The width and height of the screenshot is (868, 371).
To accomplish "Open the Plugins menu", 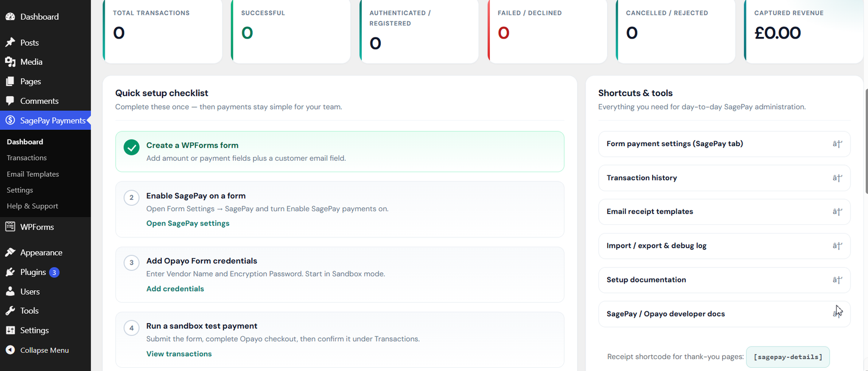I will click(x=46, y=272).
